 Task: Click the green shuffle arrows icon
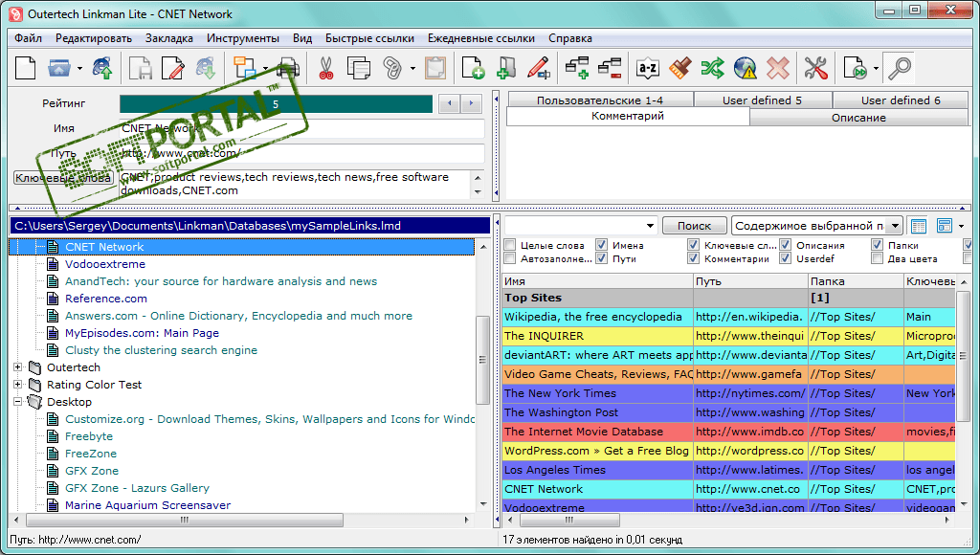click(712, 68)
